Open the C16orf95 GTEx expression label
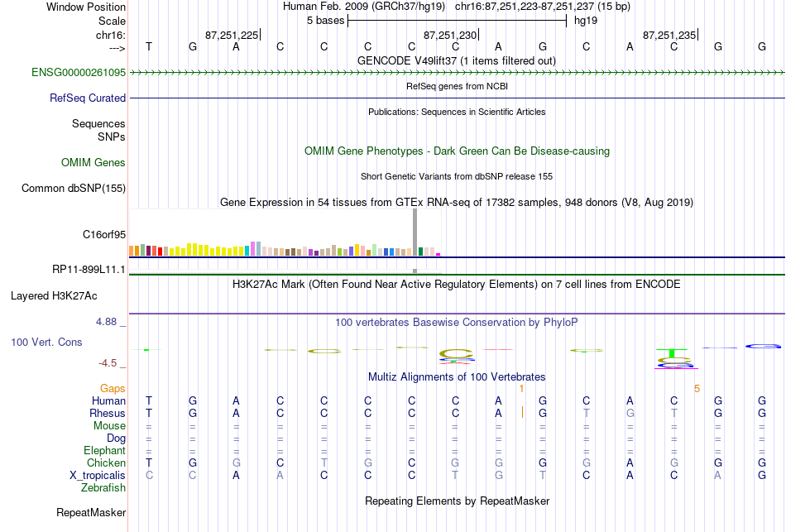 [x=104, y=234]
